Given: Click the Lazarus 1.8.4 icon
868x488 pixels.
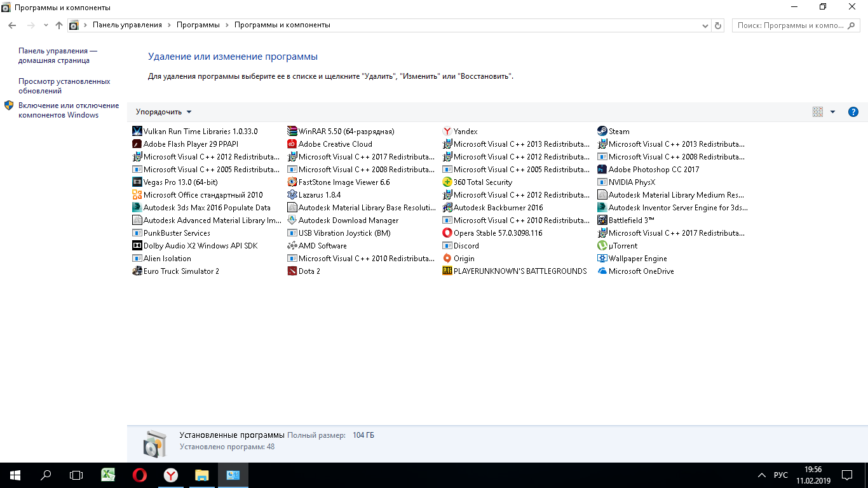Looking at the screenshot, I should coord(292,195).
